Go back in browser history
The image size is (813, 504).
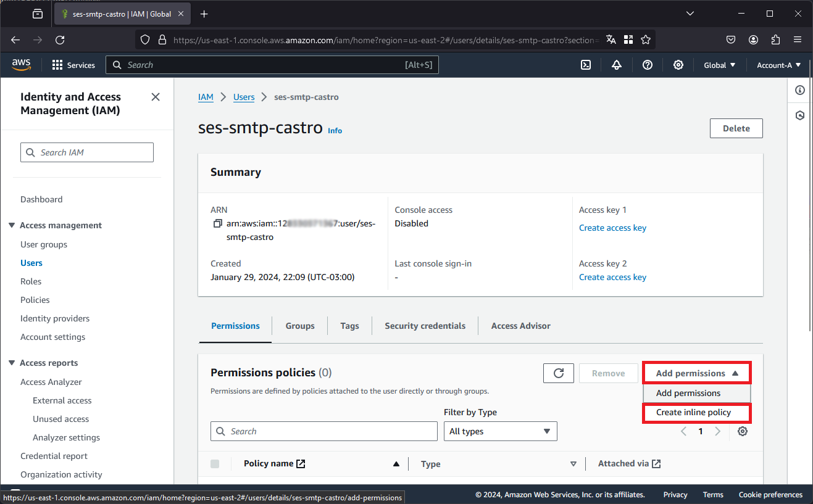(x=15, y=39)
